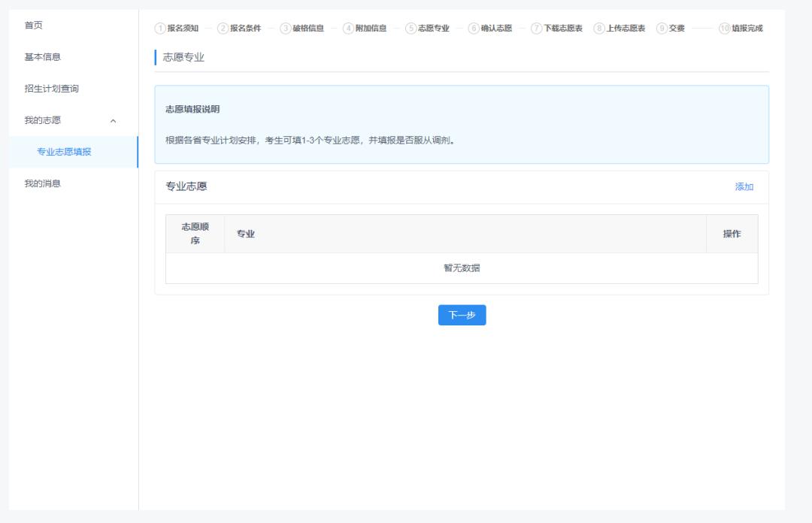
Task: Click the final step 填报完成
Action: (741, 29)
